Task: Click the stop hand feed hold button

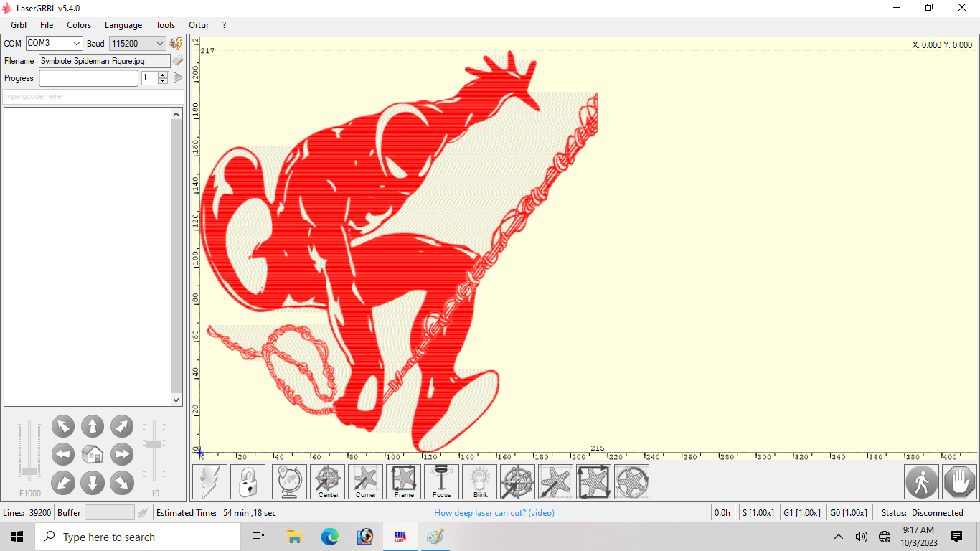Action: click(x=960, y=481)
